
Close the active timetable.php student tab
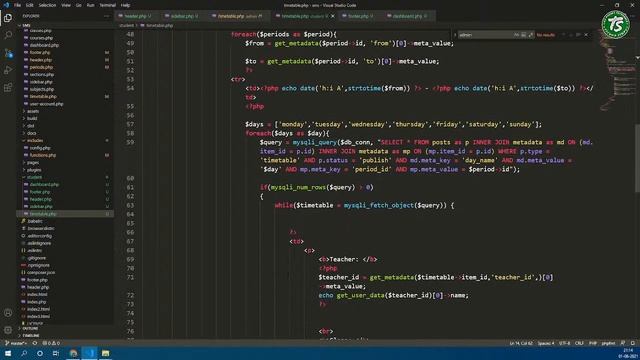[x=333, y=16]
